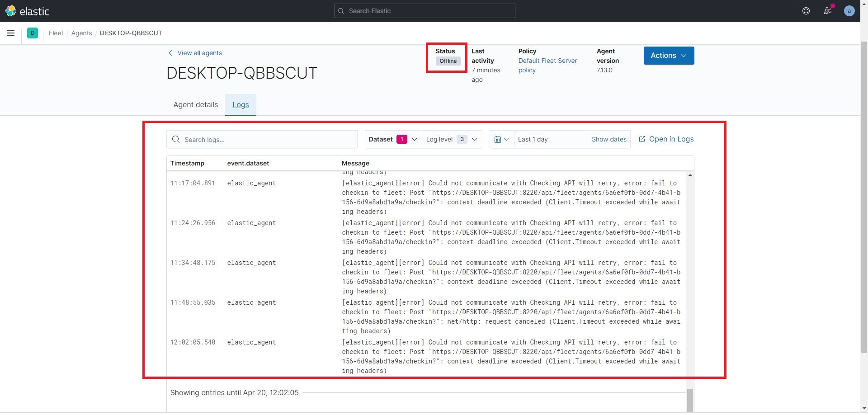The width and height of the screenshot is (868, 415).
Task: Click the DESKTOP-QBBSCUT page heading
Action: (242, 73)
